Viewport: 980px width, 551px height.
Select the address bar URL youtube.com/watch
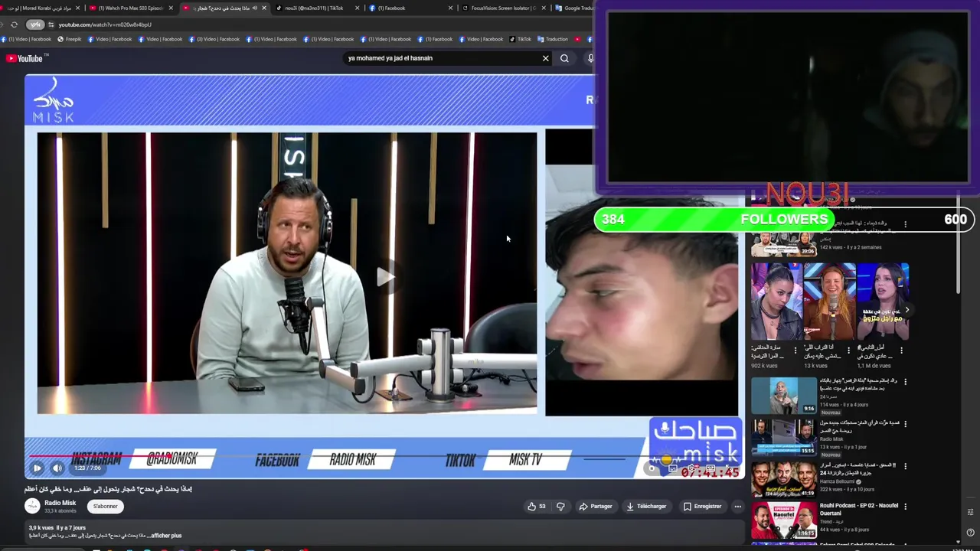105,24
